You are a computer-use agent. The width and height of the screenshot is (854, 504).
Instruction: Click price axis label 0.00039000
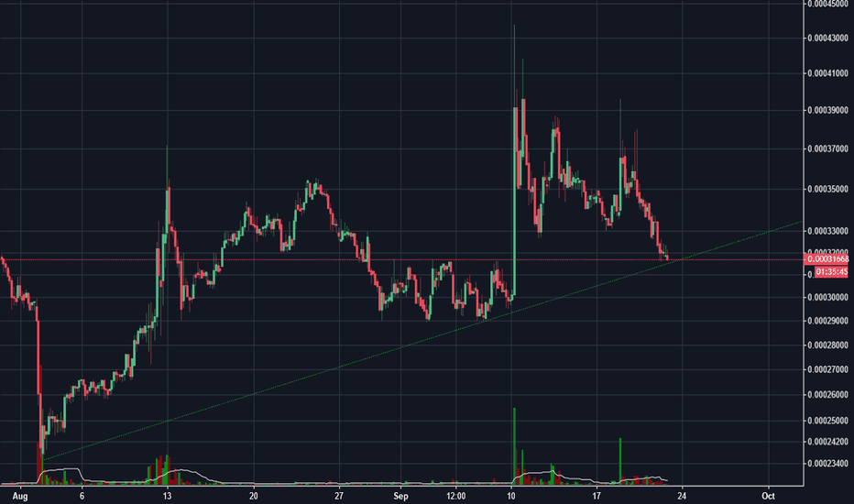click(x=827, y=110)
